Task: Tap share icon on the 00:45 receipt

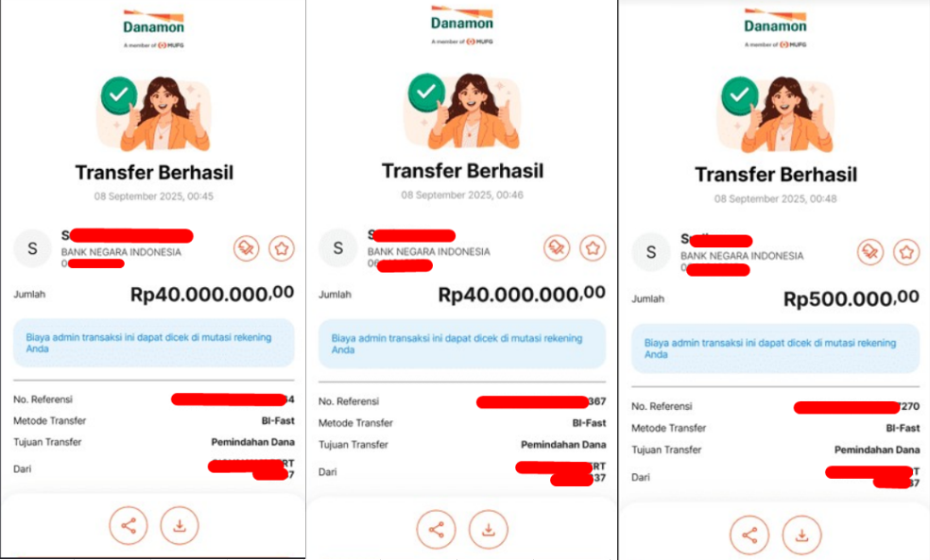Action: point(129,526)
